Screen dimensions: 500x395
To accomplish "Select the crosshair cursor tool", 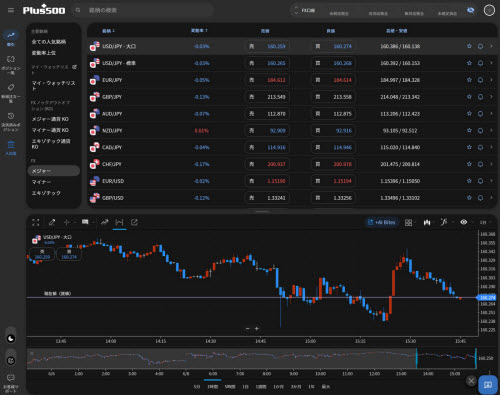I will [67, 222].
